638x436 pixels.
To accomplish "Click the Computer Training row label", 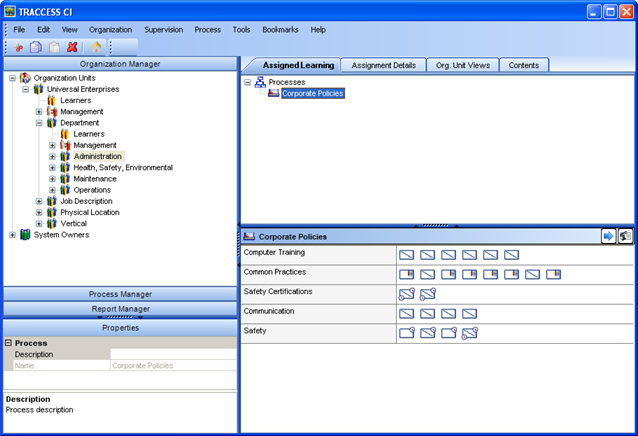I will pyautogui.click(x=274, y=252).
